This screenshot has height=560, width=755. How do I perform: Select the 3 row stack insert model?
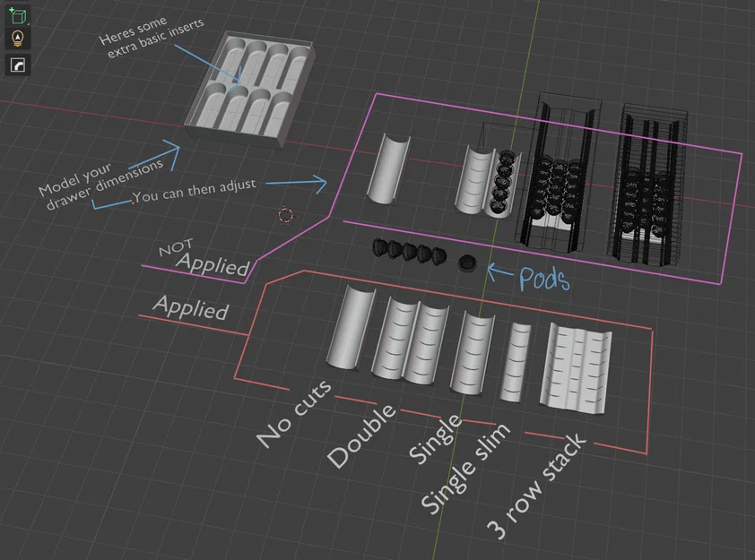tap(576, 368)
